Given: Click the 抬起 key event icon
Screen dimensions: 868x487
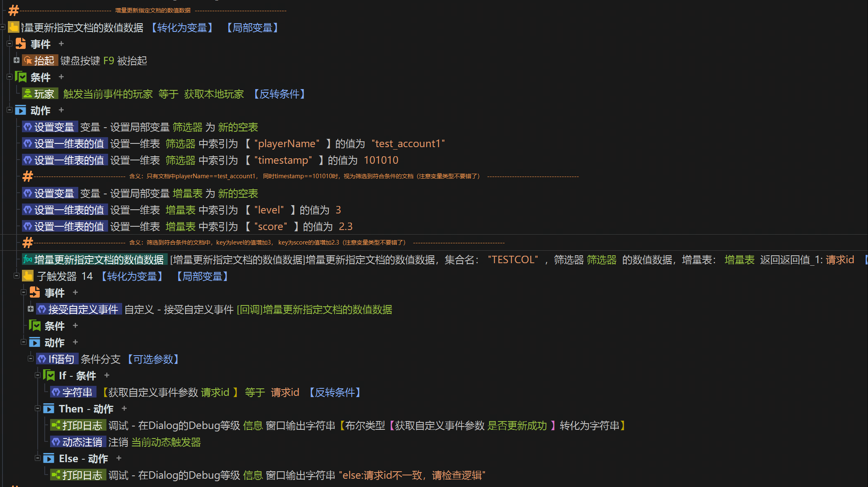Looking at the screenshot, I should click(x=28, y=61).
